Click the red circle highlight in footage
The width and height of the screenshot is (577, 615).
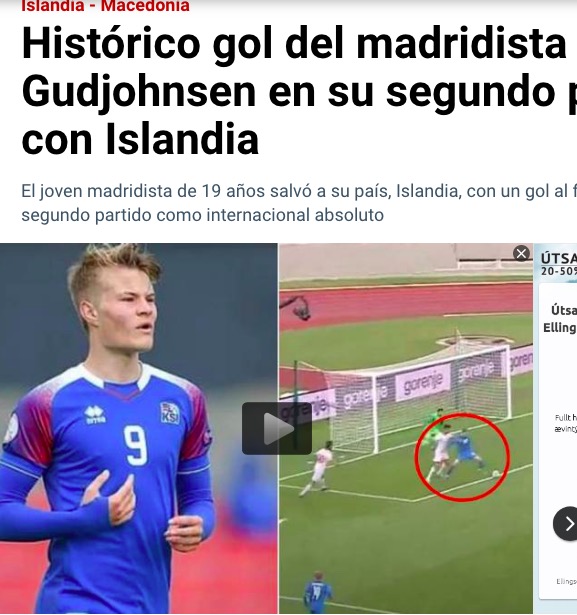click(462, 457)
